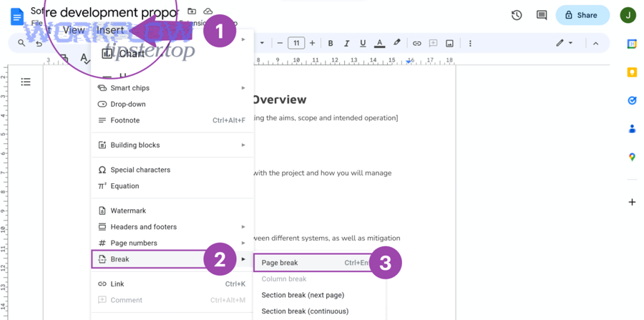Choose Drop-down from the Insert menu

coord(172,105)
